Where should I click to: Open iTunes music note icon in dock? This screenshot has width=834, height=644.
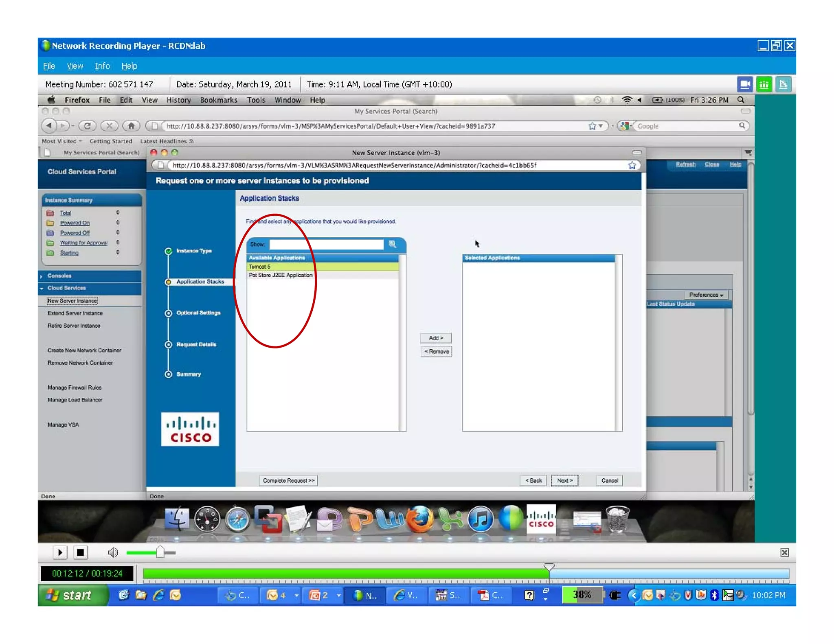click(x=481, y=519)
